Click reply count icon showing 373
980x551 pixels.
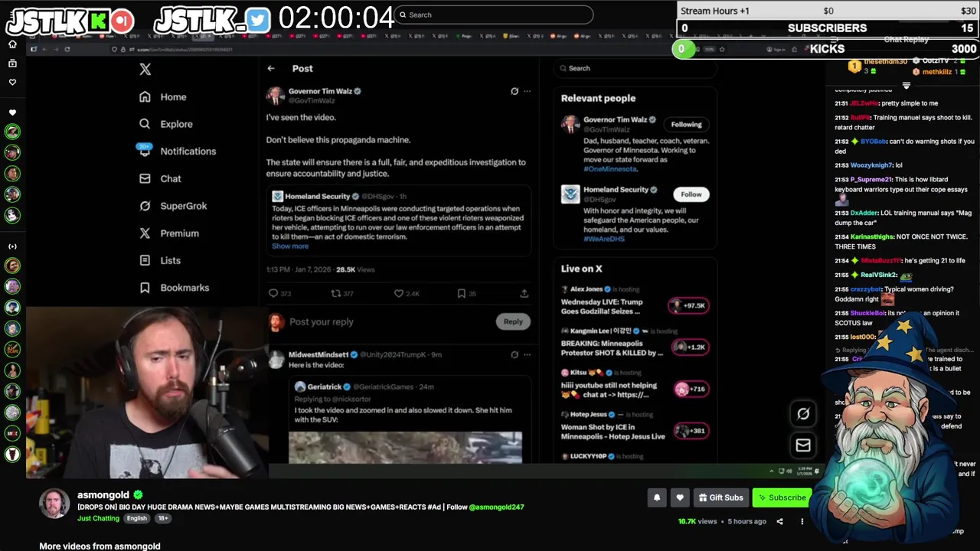pyautogui.click(x=273, y=293)
